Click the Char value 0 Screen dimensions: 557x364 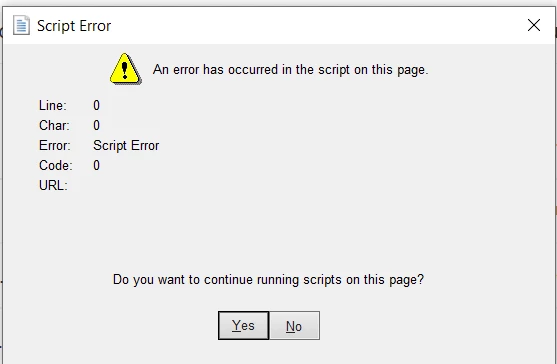(96, 125)
